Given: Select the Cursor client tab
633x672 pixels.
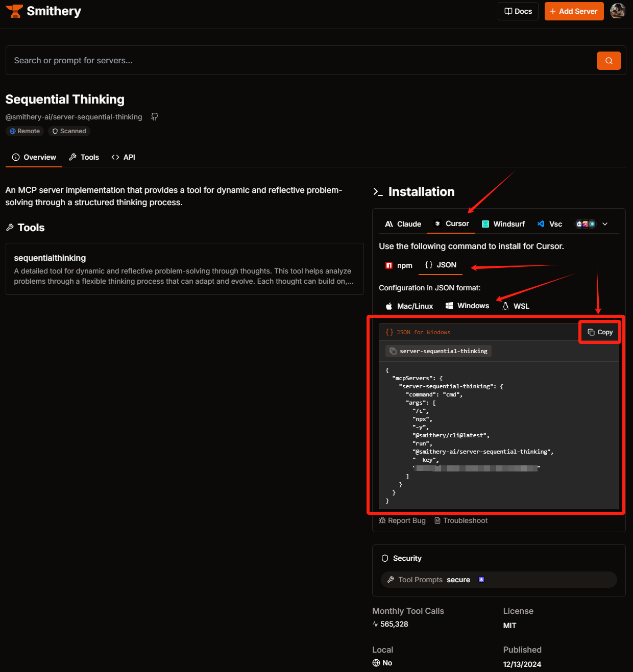Looking at the screenshot, I should (451, 223).
